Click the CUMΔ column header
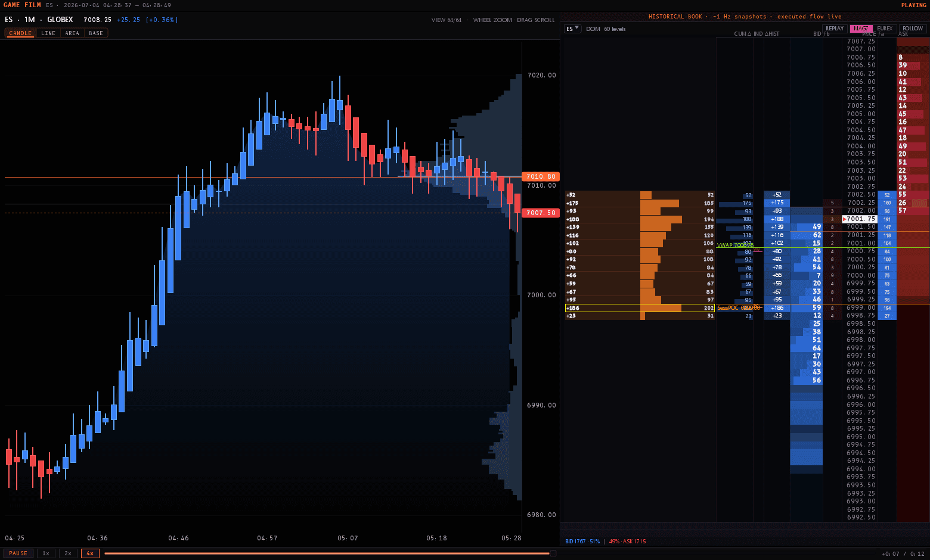Viewport: 930px width, 560px height. [742, 34]
